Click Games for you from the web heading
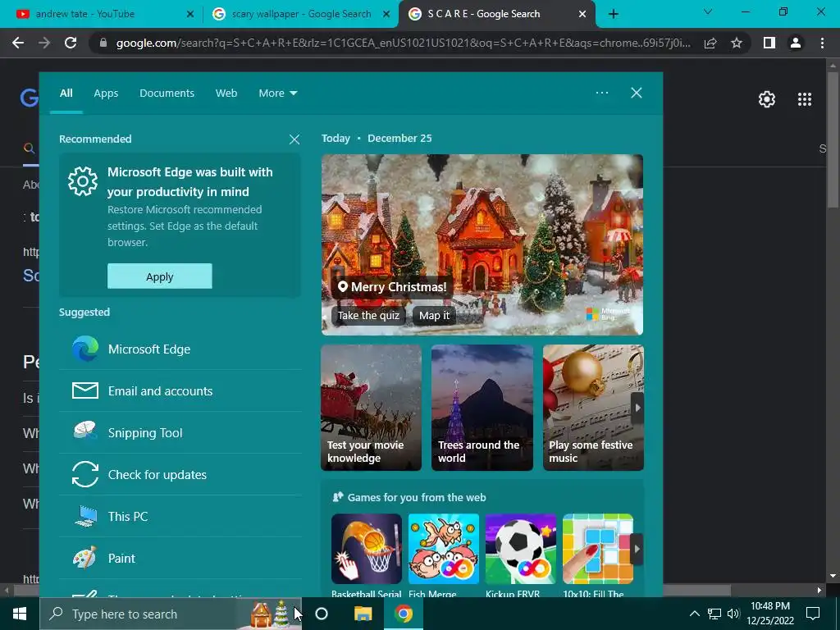The width and height of the screenshot is (840, 630). click(417, 498)
